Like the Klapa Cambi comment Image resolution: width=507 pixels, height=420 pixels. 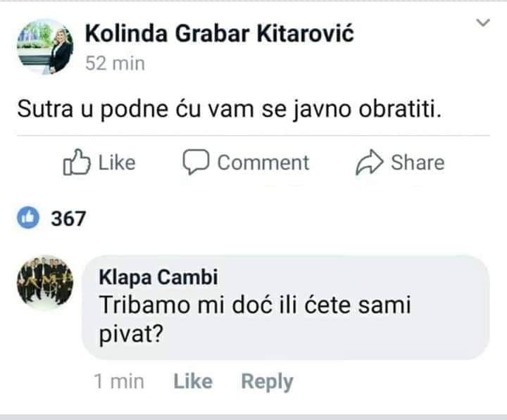click(x=192, y=381)
